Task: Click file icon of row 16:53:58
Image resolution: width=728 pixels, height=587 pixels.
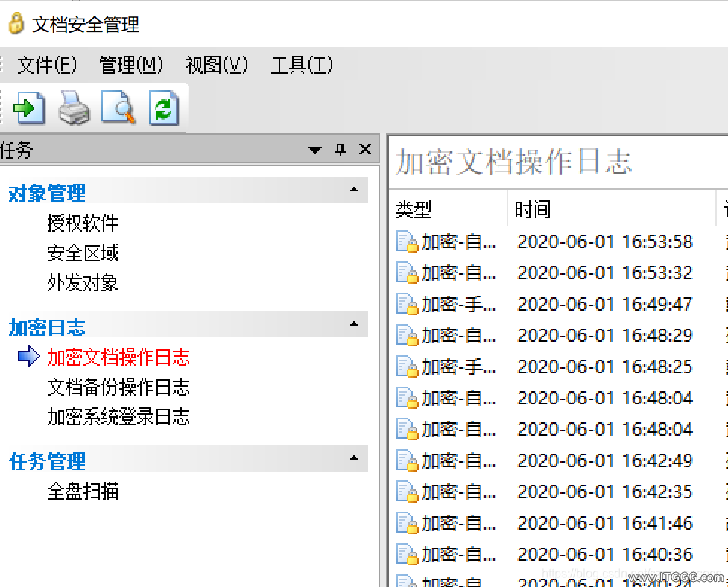Action: click(x=407, y=242)
